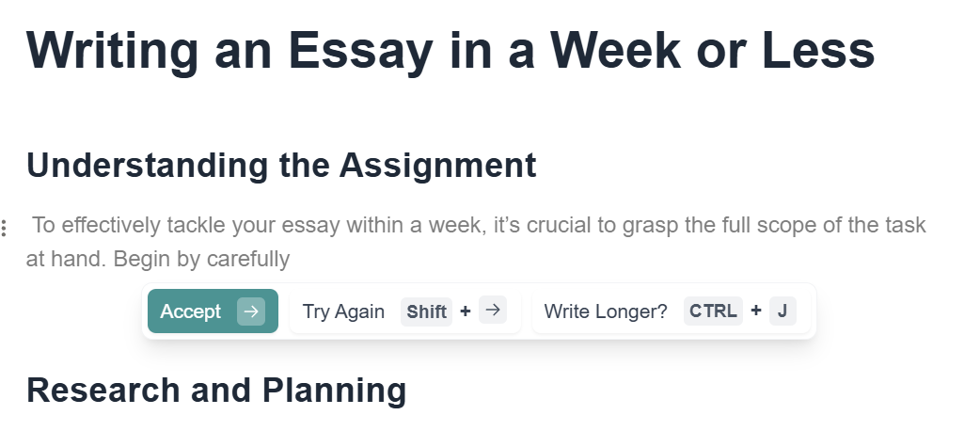Choose Try Again for a new suggestion
The width and height of the screenshot is (980, 447).
click(343, 311)
